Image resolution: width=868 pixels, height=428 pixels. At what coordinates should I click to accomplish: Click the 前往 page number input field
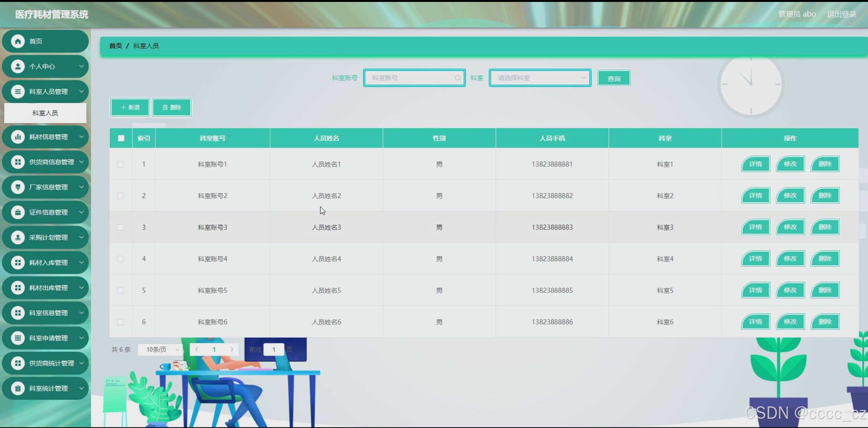click(x=274, y=350)
